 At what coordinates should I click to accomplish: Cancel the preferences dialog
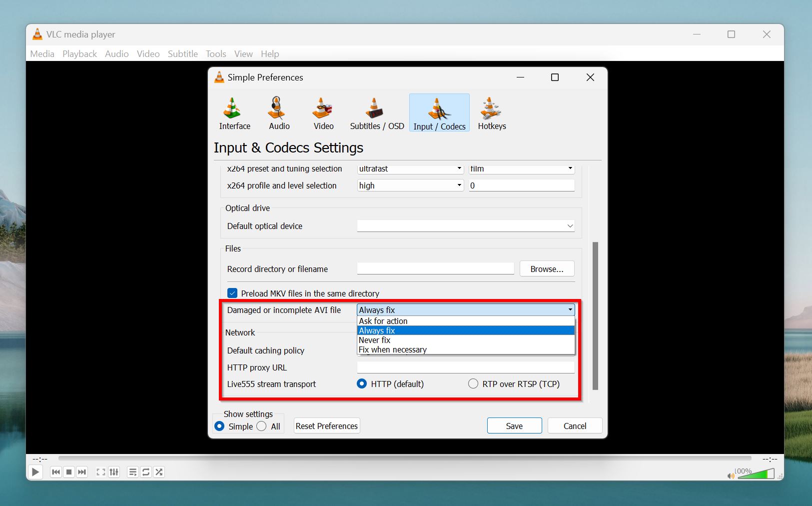click(x=575, y=426)
